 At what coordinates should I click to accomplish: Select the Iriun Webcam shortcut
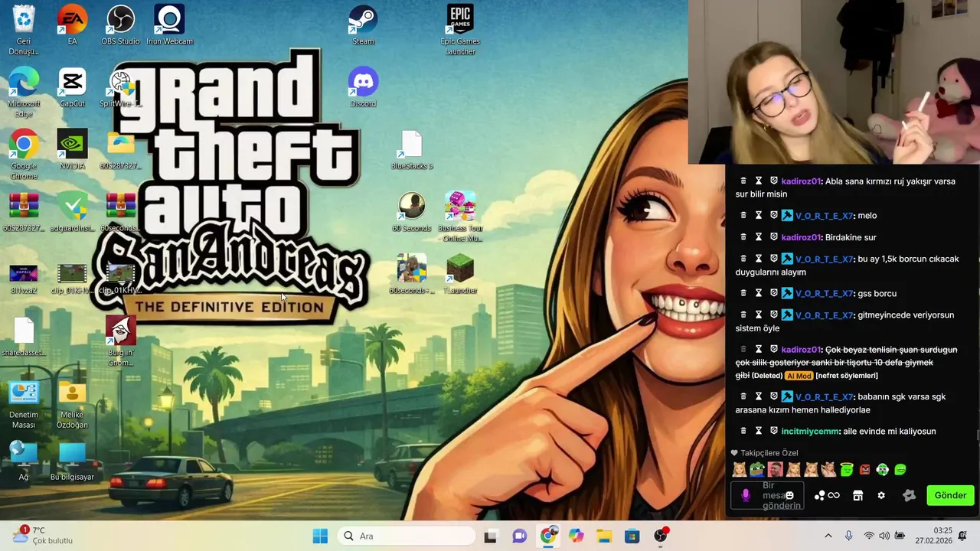tap(169, 24)
